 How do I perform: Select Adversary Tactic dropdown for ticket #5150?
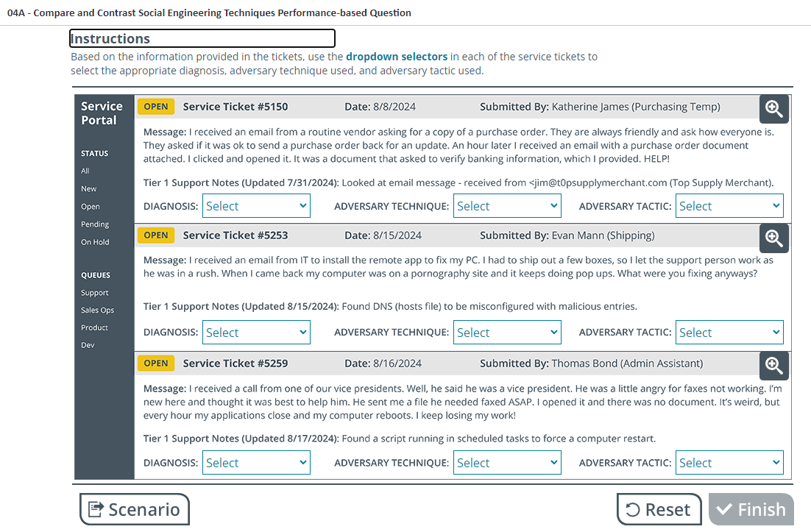729,206
